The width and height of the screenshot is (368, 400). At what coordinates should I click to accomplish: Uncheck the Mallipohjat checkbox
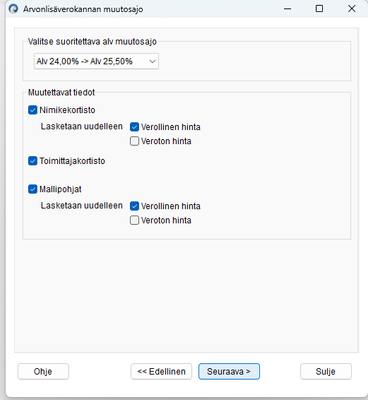(x=32, y=189)
